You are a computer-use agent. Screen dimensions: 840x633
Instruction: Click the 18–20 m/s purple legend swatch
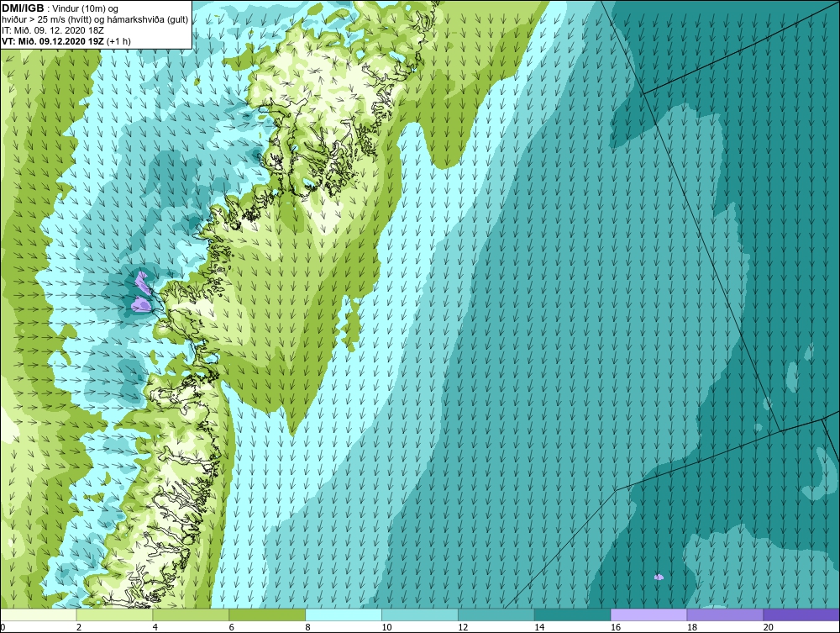pos(726,615)
